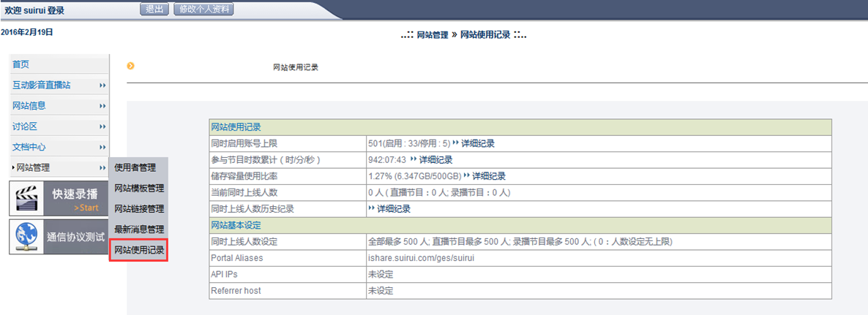Expand arrows beside 讨论区
The height and width of the screenshot is (315, 868).
pos(103,126)
